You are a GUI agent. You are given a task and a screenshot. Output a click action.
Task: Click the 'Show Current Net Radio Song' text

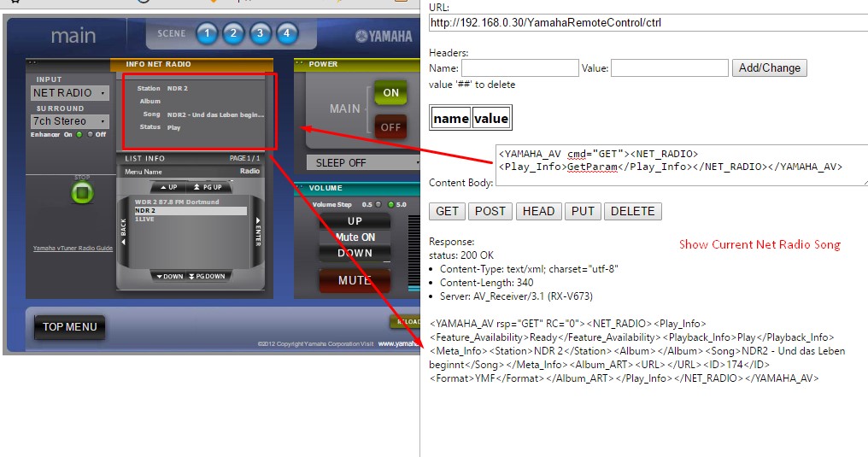(x=759, y=244)
